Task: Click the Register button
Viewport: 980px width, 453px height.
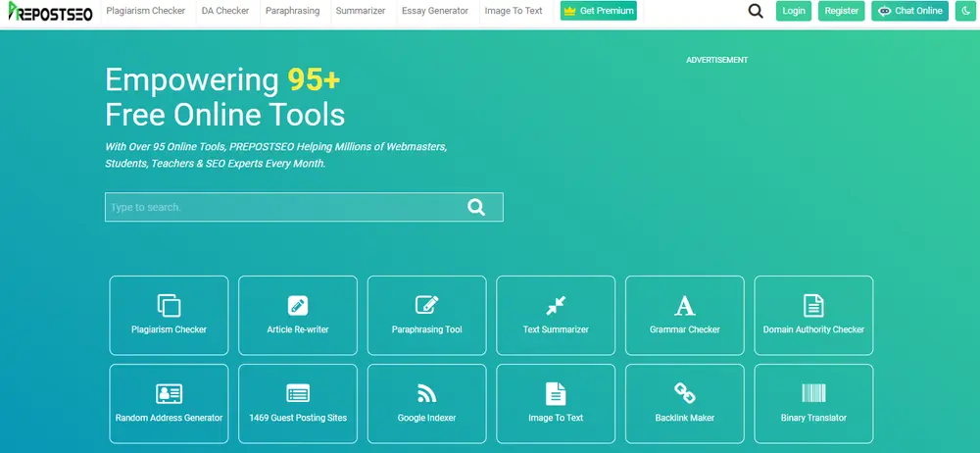Action: pyautogui.click(x=841, y=11)
